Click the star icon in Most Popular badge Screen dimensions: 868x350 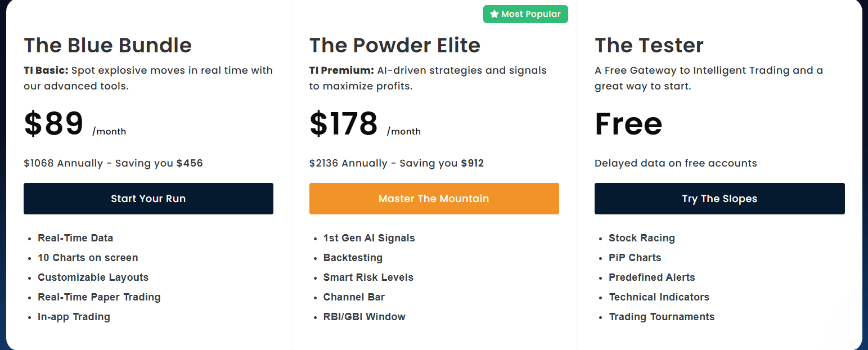(x=494, y=14)
